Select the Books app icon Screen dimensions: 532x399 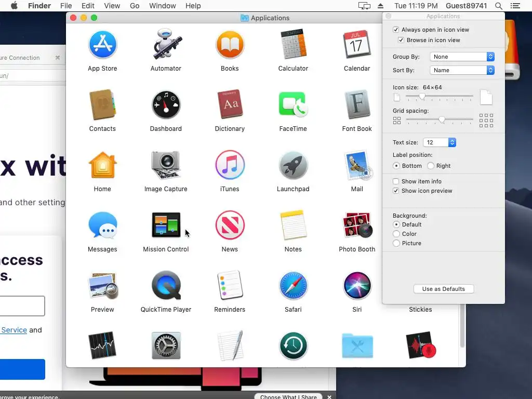[x=230, y=45]
